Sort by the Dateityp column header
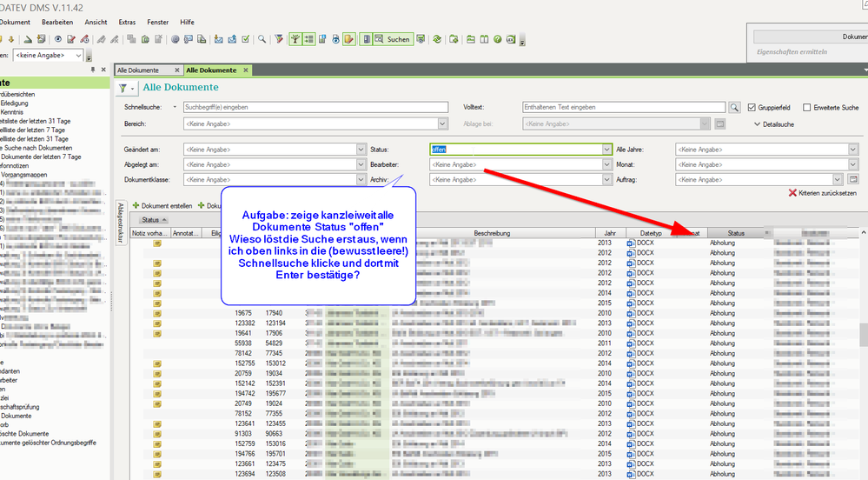The image size is (868, 480). tap(651, 233)
